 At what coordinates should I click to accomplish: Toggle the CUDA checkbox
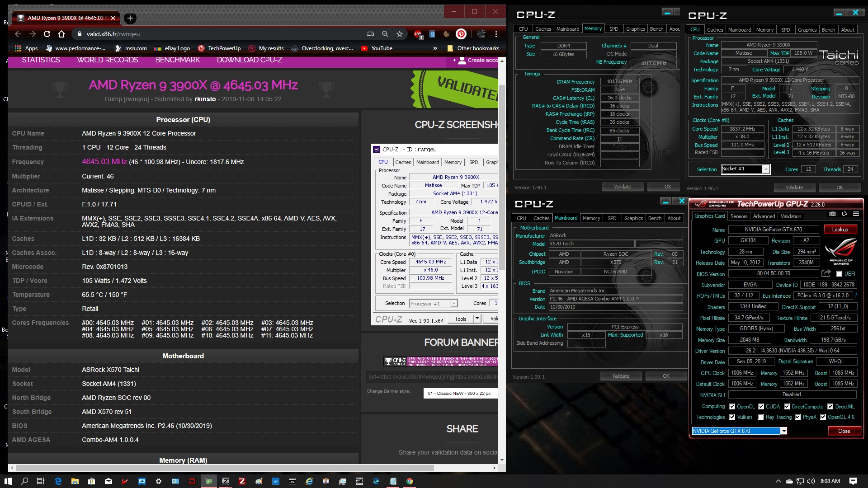(x=761, y=407)
